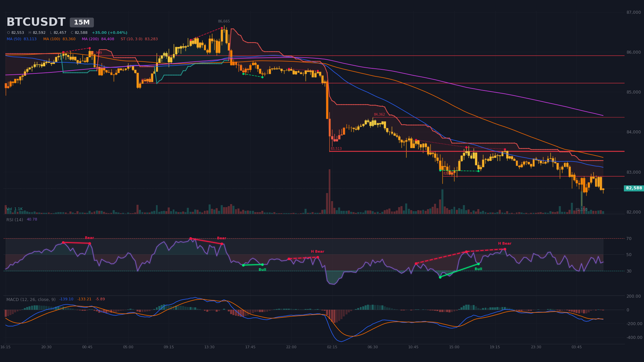Select the MA (50) 83,113 legend entry
This screenshot has width=644, height=362.
22,39
